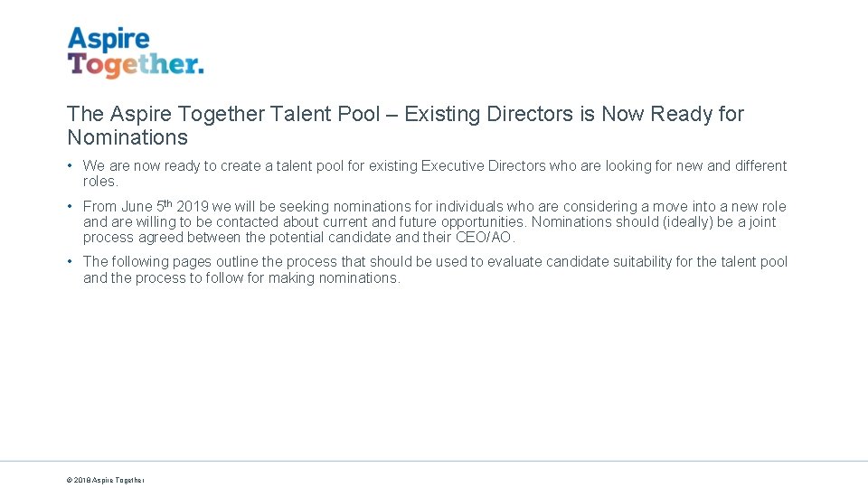The width and height of the screenshot is (868, 488).
Task: Click the first bullet point marker
Action: 70,165
